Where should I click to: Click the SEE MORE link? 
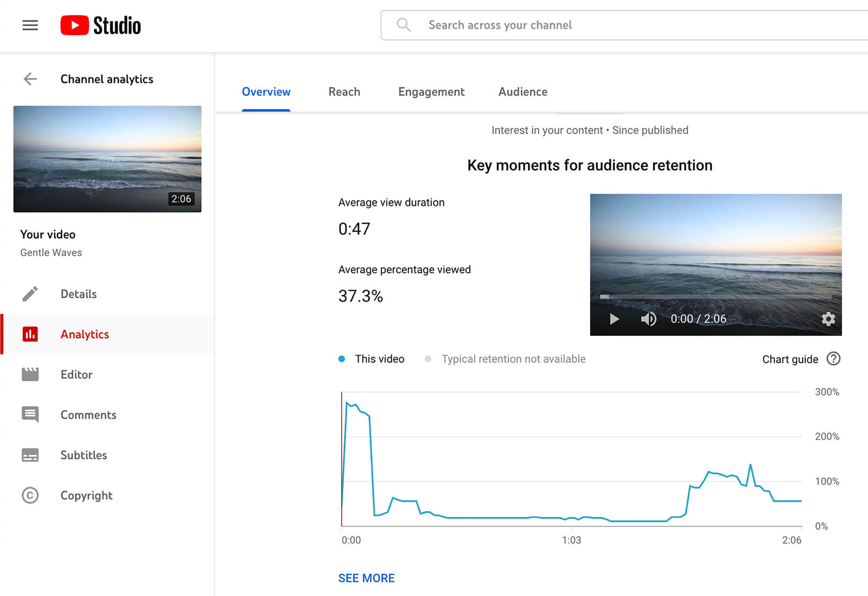(366, 578)
